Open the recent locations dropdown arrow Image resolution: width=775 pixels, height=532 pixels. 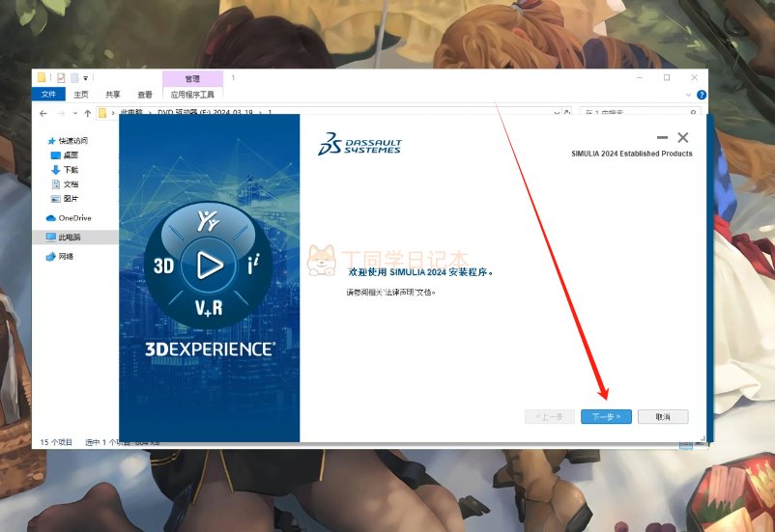[73, 113]
